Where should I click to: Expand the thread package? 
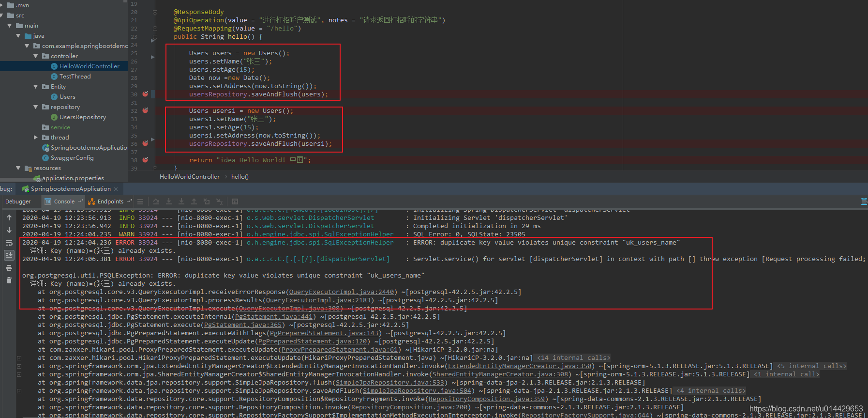click(36, 138)
